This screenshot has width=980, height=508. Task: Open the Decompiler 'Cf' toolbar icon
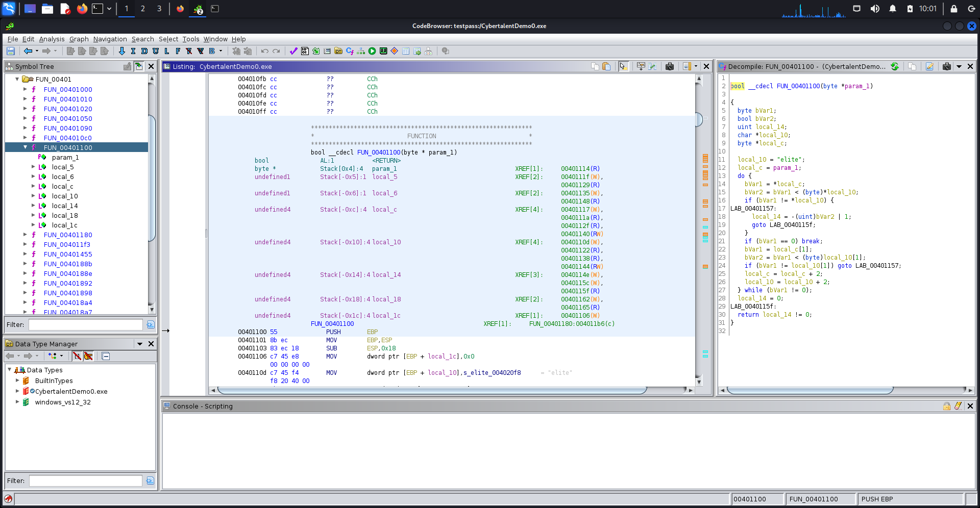pyautogui.click(x=350, y=51)
